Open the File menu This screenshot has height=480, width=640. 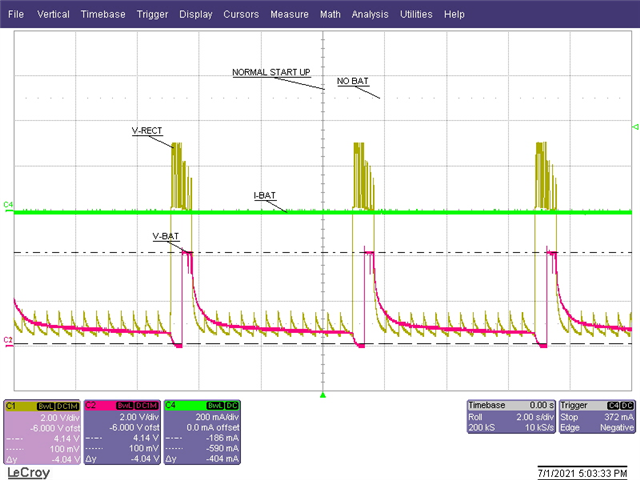(16, 14)
